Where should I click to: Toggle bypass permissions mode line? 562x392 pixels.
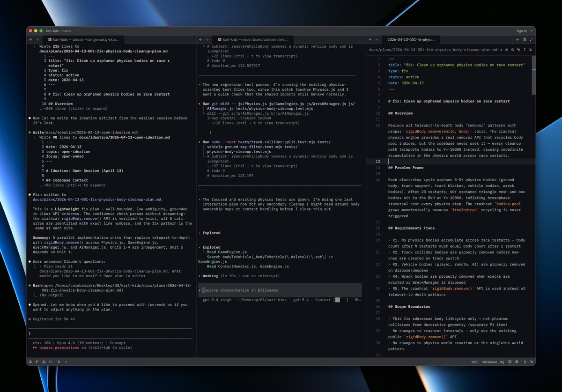(82, 348)
